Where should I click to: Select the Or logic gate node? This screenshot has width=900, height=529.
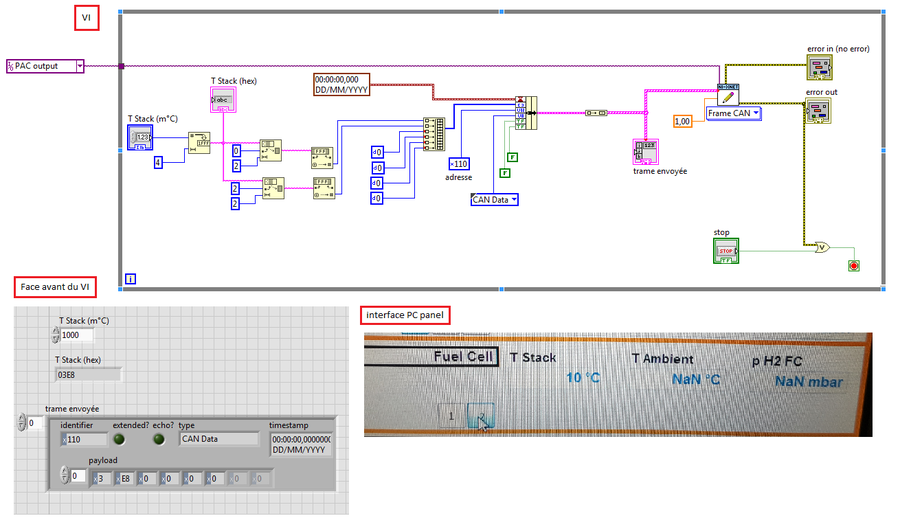(x=822, y=247)
